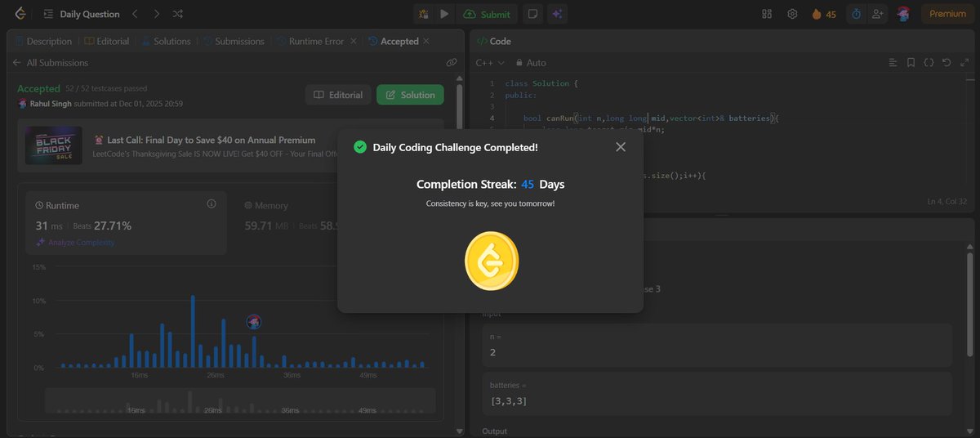980x438 pixels.
Task: Click the avatar marker on runtime chart
Action: (253, 323)
